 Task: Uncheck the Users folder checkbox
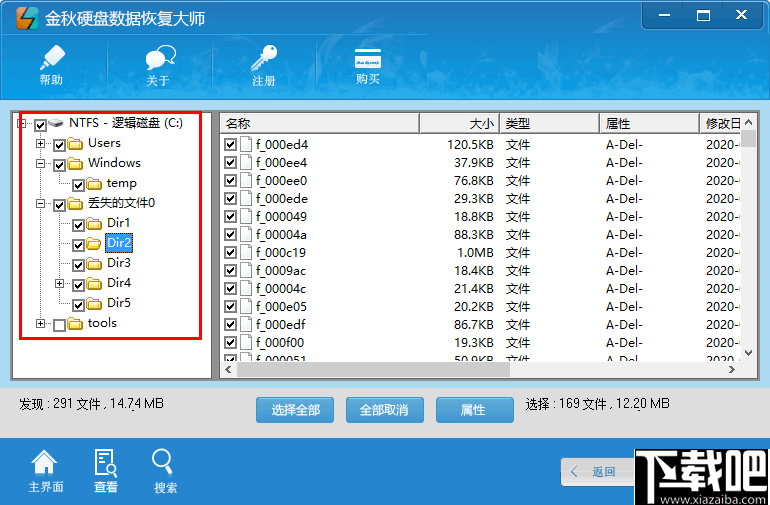[59, 145]
